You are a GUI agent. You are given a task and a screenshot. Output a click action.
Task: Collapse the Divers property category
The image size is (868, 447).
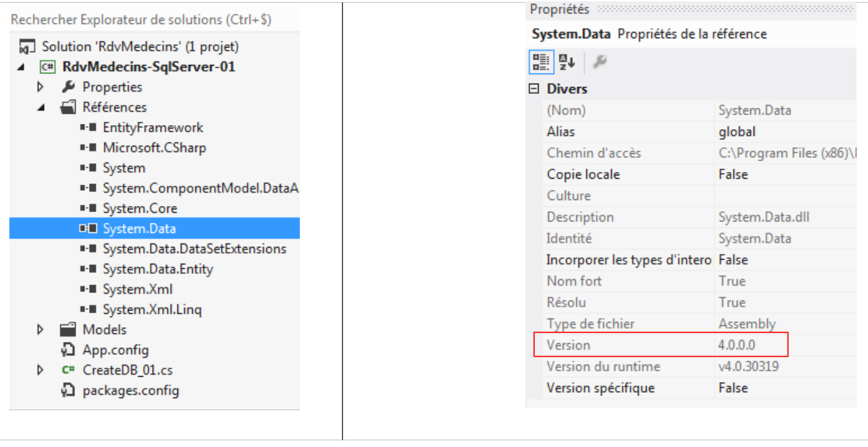[x=534, y=89]
